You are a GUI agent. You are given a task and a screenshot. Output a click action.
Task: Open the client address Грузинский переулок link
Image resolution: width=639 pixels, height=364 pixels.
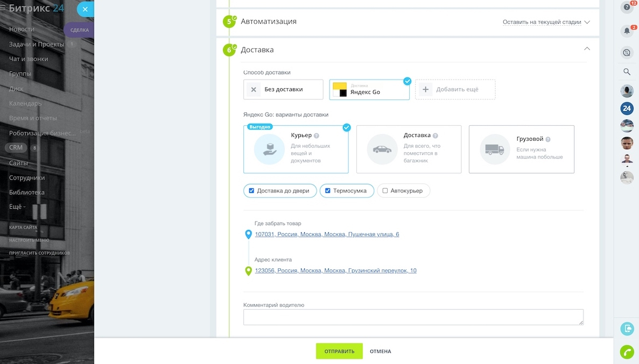pyautogui.click(x=336, y=271)
